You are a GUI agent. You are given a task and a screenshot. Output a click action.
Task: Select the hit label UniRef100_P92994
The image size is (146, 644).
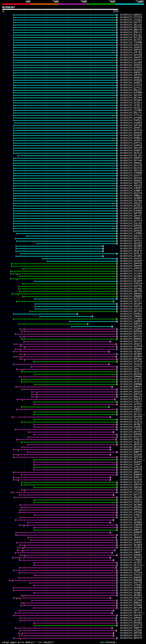coord(131,201)
